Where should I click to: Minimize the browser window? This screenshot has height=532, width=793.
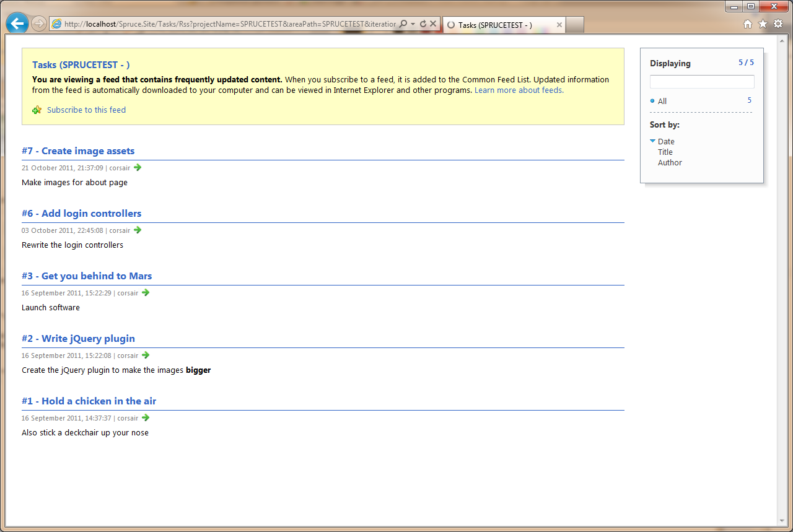pos(734,6)
